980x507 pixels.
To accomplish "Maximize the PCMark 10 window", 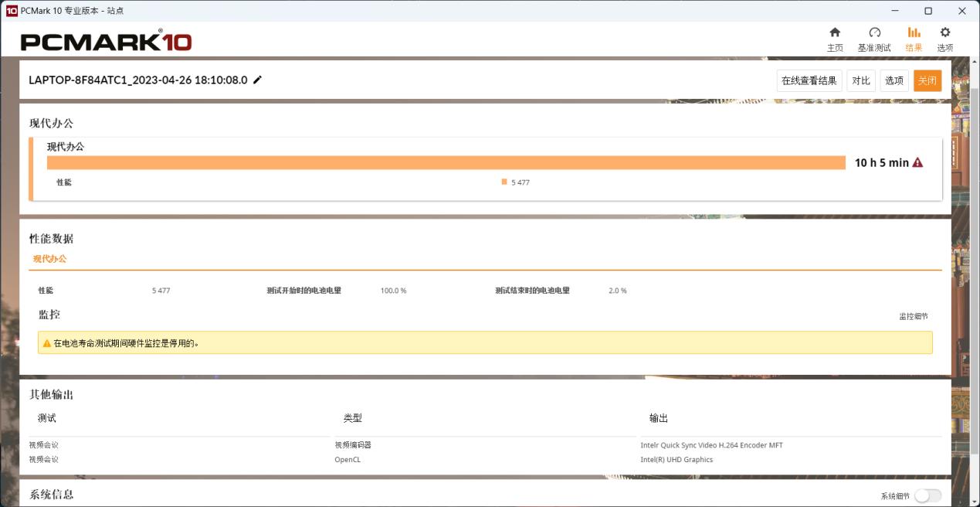I will [928, 11].
